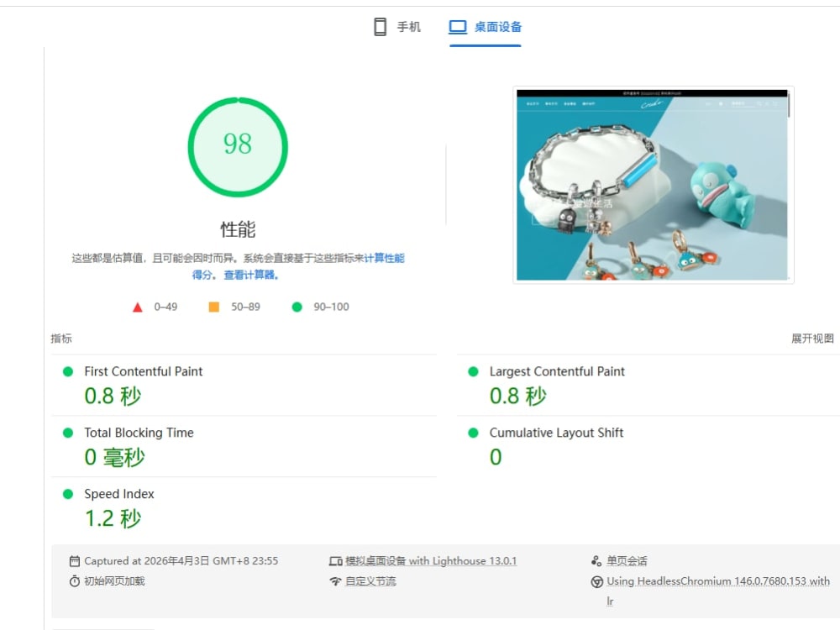Image resolution: width=840 pixels, height=630 pixels.
Task: Open 模拟桌面设备 with Lighthouse 13.0.1 details
Action: [431, 561]
